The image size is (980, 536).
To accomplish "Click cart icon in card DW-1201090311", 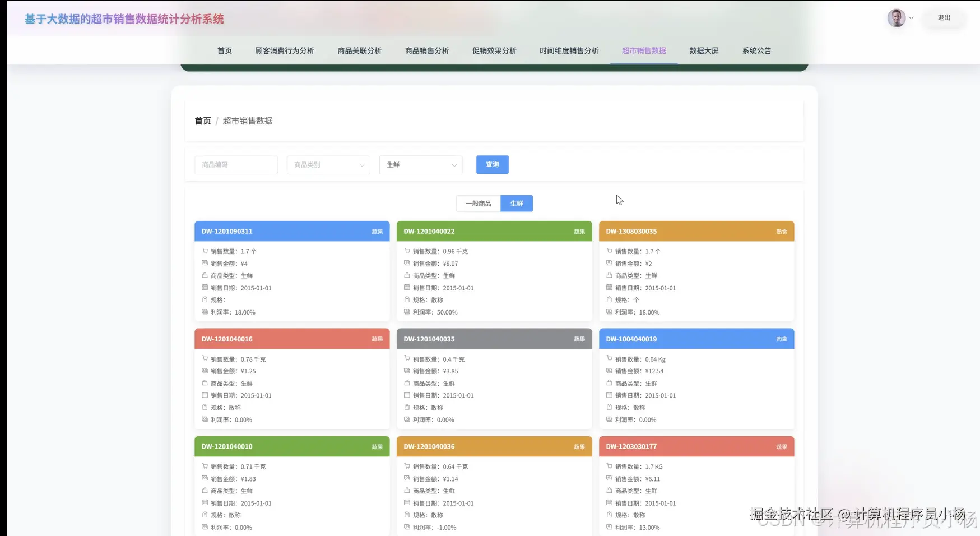I will point(205,251).
